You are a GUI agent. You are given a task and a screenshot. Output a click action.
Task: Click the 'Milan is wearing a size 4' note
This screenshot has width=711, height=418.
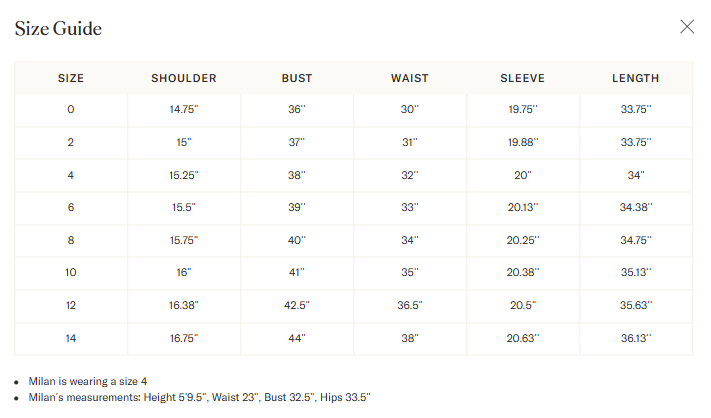click(88, 381)
